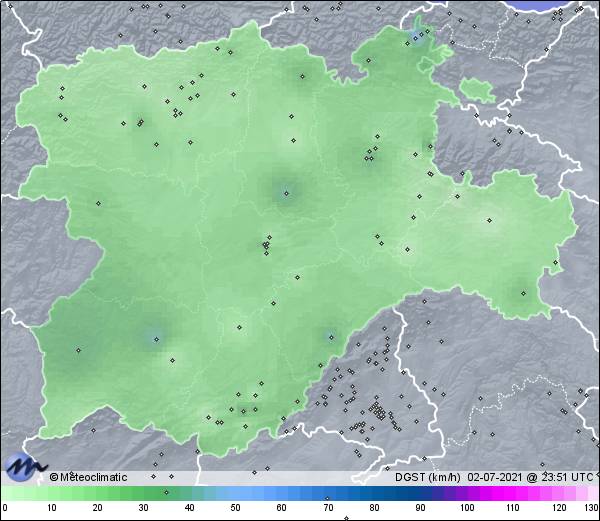The height and width of the screenshot is (521, 600).
Task: Click the diamond marker on the legend's blue band
Action: [x=327, y=498]
